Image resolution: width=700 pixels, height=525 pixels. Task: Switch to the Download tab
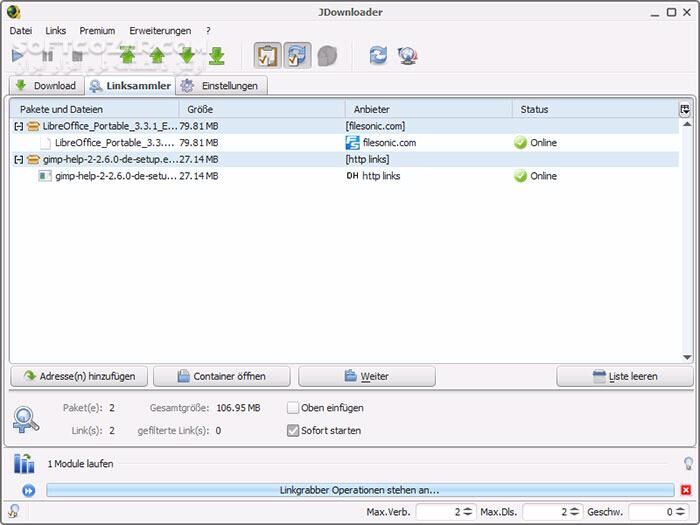coord(46,86)
